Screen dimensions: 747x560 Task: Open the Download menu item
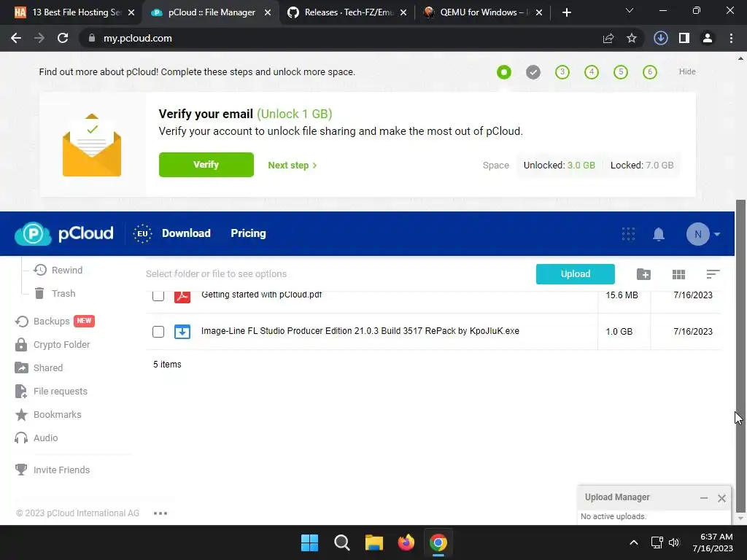pos(186,233)
